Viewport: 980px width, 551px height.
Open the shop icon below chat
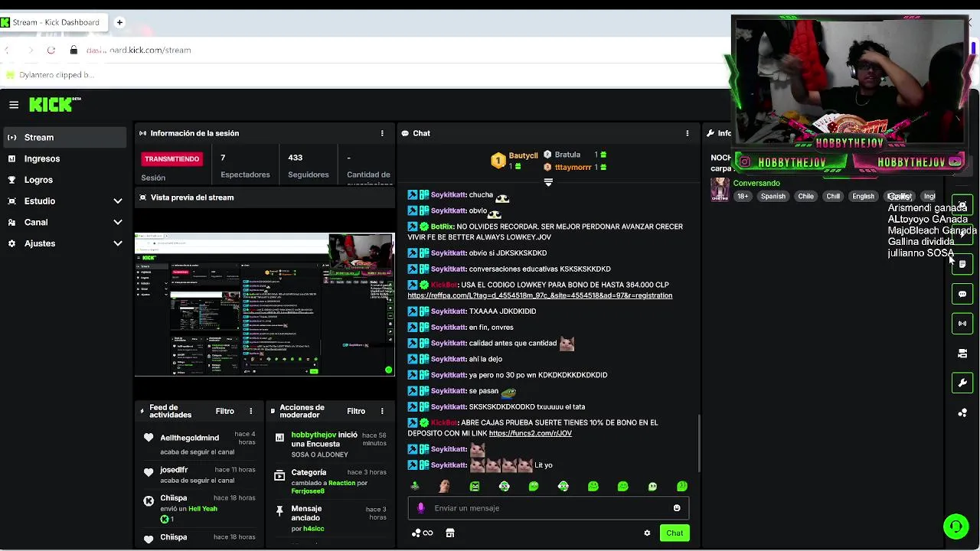(450, 533)
